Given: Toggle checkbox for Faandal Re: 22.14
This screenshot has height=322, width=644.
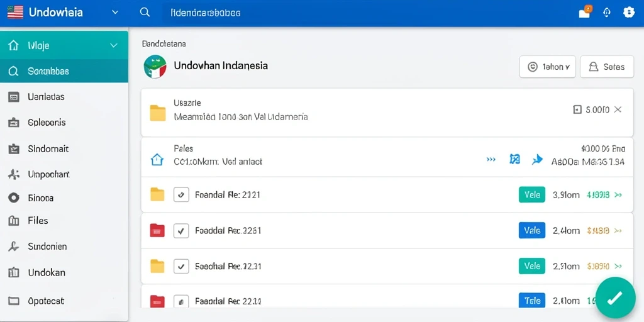Looking at the screenshot, I should point(181,301).
